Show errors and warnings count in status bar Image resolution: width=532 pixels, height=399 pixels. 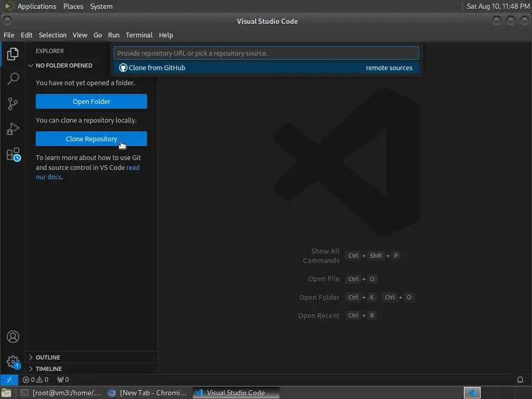36,380
